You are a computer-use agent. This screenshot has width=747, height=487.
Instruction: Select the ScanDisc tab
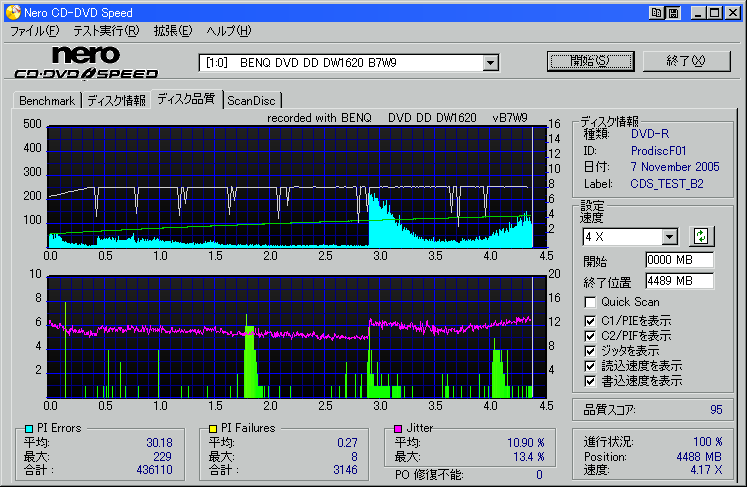point(252,101)
